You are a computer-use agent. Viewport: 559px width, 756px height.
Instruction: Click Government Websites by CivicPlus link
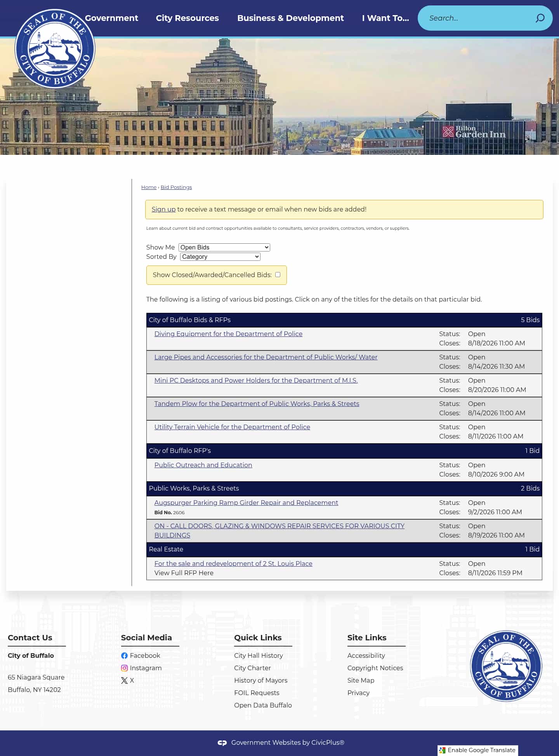[288, 742]
